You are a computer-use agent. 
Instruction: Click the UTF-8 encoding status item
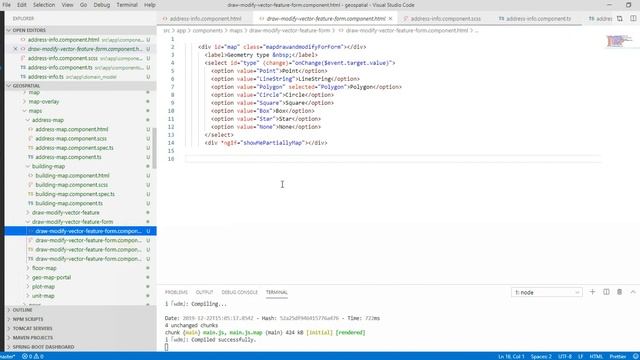click(x=565, y=356)
